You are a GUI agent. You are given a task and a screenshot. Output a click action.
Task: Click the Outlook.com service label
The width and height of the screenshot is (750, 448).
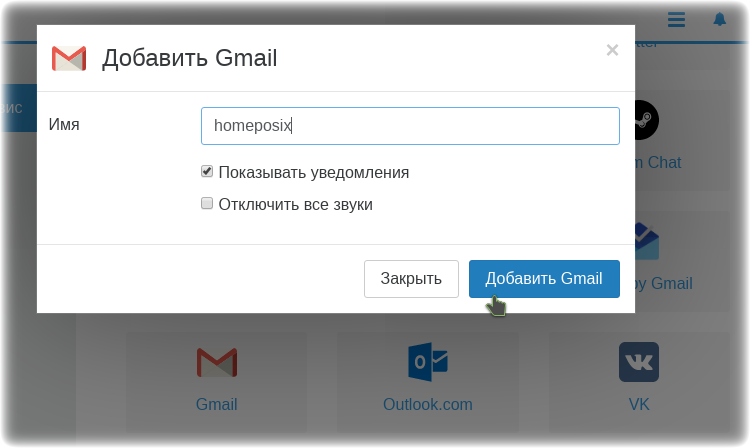click(x=428, y=404)
